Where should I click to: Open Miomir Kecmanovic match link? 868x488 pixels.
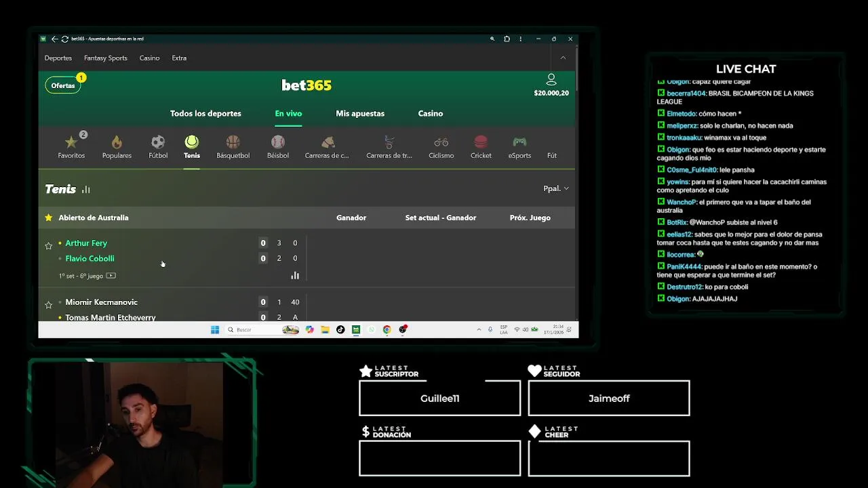coord(101,302)
